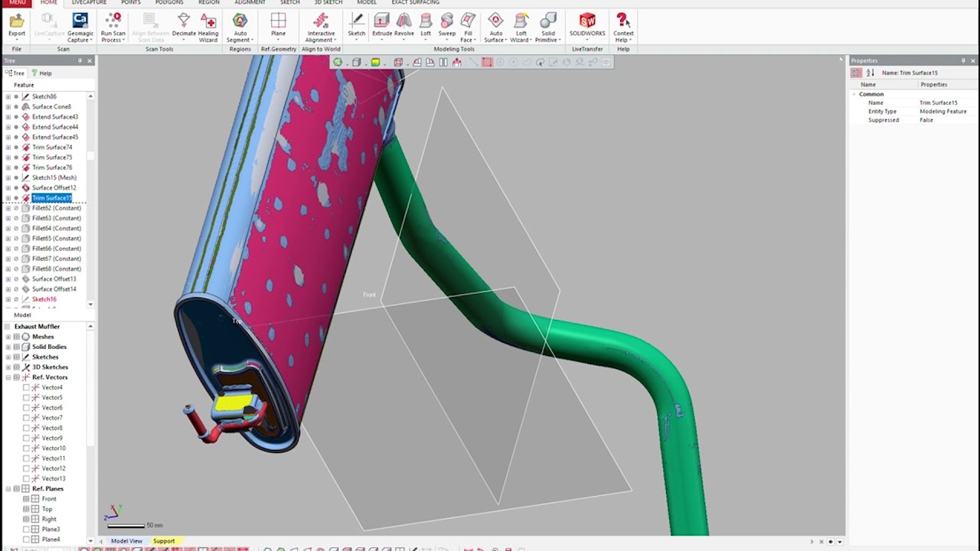Click the alphabetical sort icon in Properties panel
Viewport: 980px width, 551px height.
pyautogui.click(x=870, y=73)
